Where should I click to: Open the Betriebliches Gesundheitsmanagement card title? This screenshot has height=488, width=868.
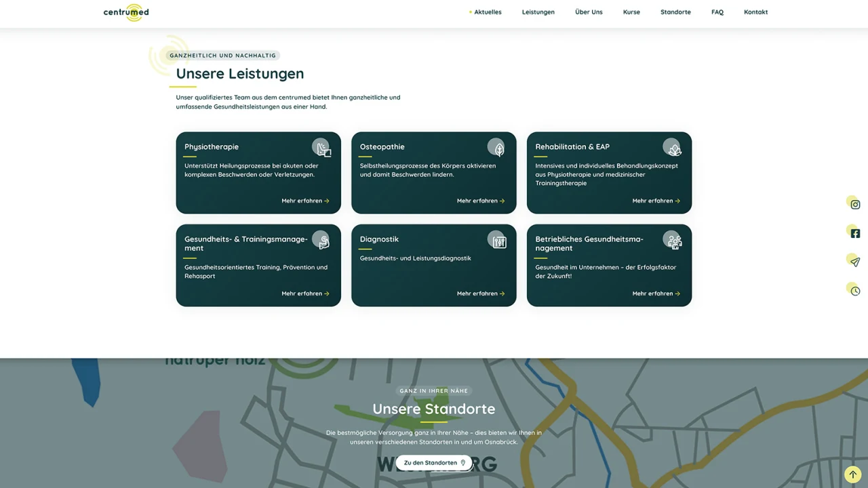click(589, 243)
